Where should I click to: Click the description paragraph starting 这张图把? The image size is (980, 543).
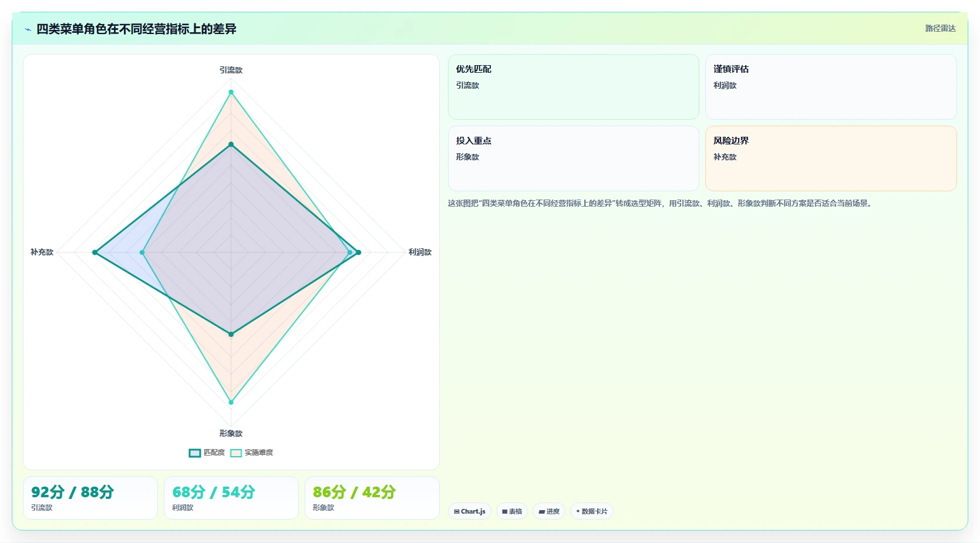click(x=661, y=203)
